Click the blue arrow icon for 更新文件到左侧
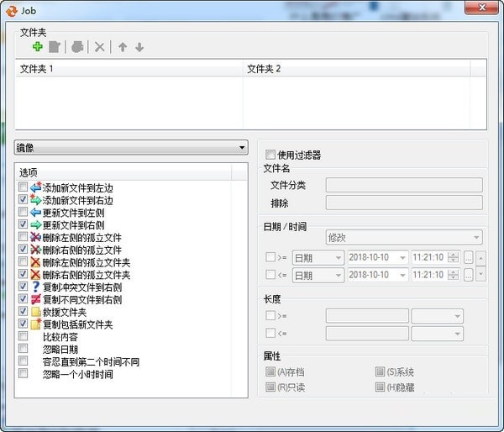The width and height of the screenshot is (504, 432). (35, 213)
